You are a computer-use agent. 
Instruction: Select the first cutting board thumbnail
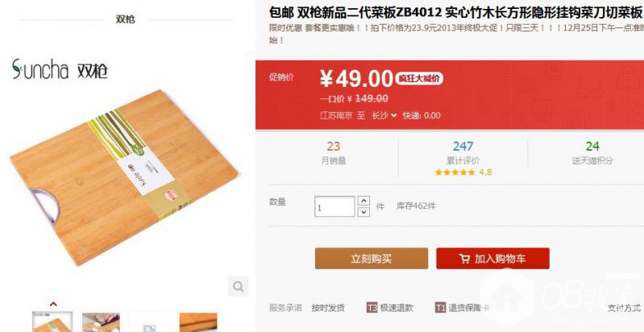(x=52, y=322)
